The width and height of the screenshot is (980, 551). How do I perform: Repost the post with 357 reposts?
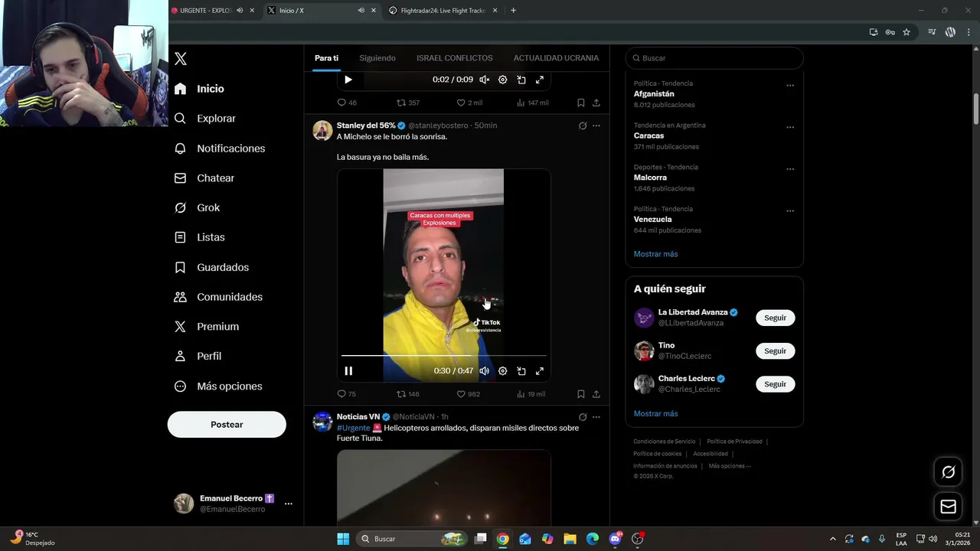[x=407, y=103]
